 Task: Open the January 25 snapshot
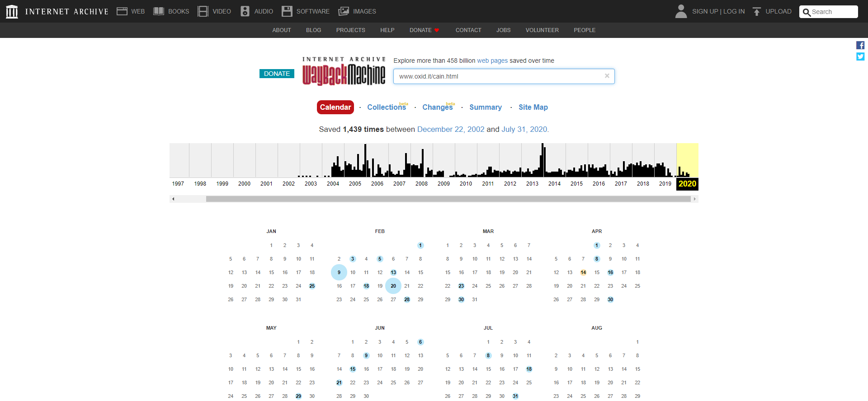312,286
